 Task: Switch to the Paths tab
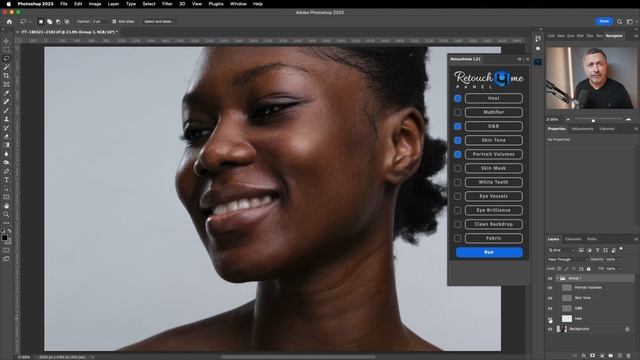592,239
